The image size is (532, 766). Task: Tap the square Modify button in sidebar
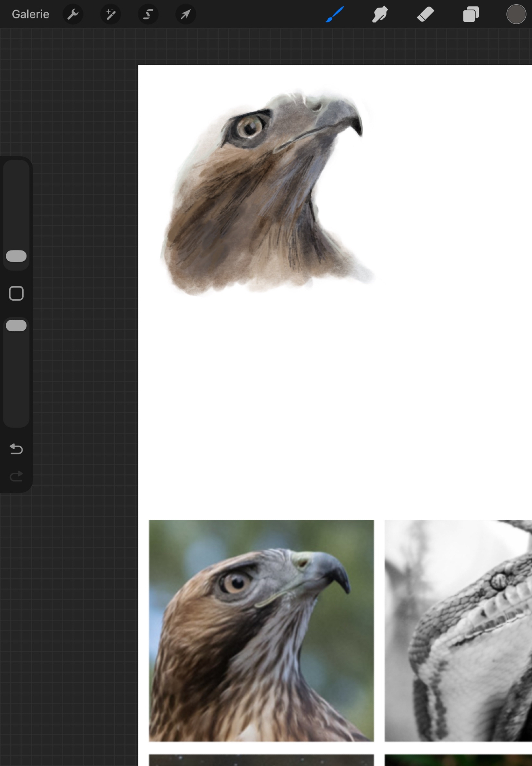tap(16, 293)
